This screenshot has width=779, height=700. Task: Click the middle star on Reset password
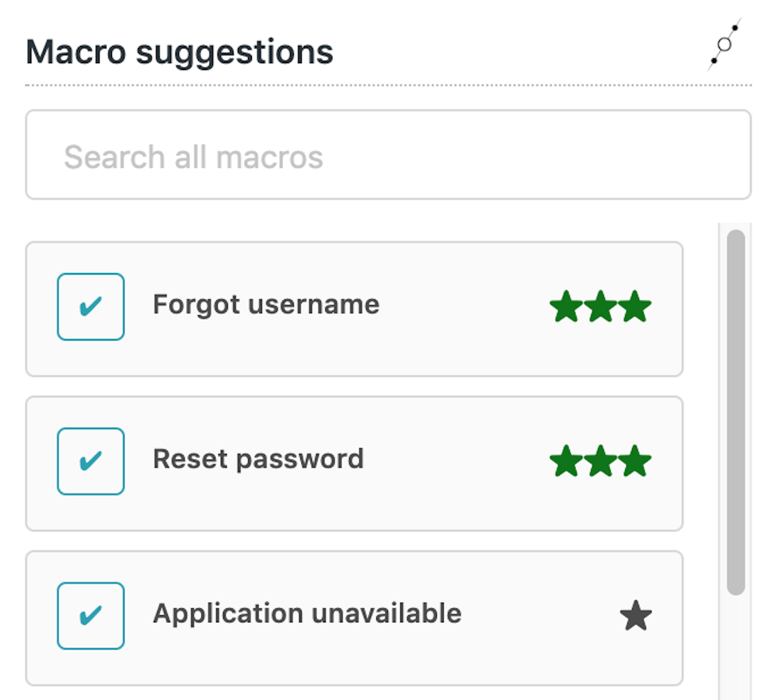point(600,460)
